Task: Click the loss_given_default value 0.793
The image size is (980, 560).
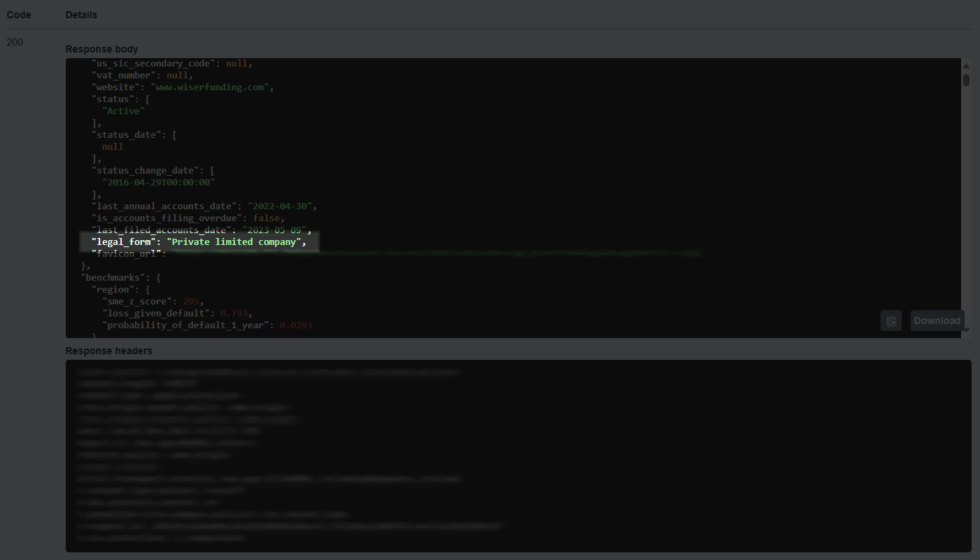Action: [234, 314]
